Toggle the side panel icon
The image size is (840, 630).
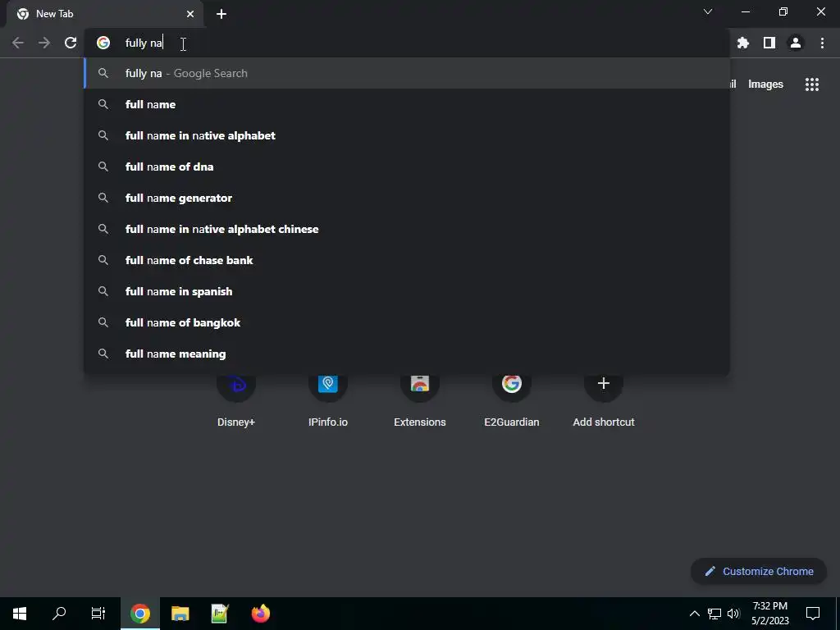[769, 43]
